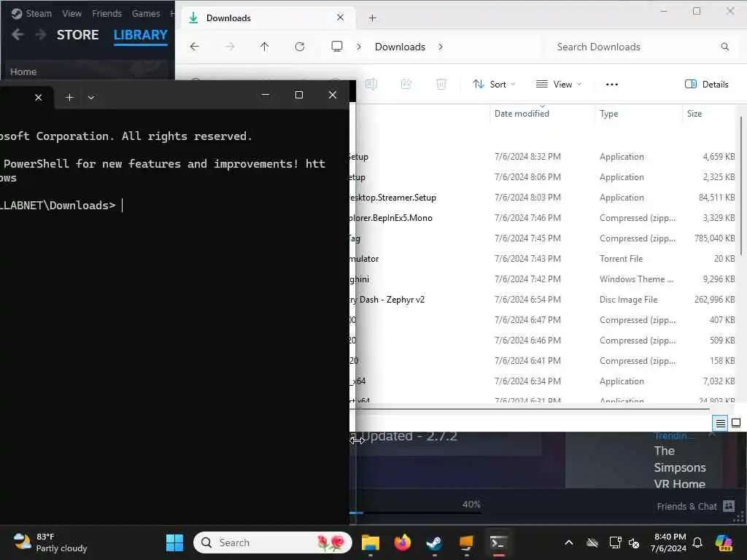
Task: Click the Explorer horizontal scrollbar
Action: pyautogui.click(x=529, y=408)
